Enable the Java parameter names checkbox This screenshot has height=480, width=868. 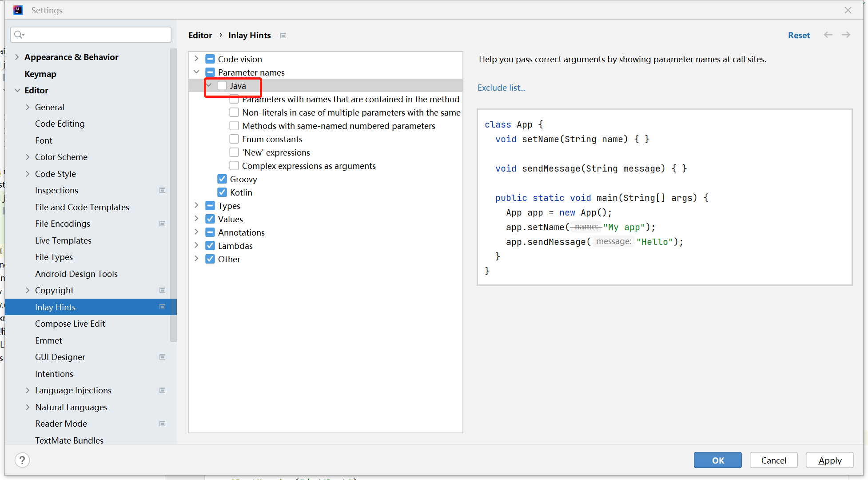pyautogui.click(x=222, y=86)
